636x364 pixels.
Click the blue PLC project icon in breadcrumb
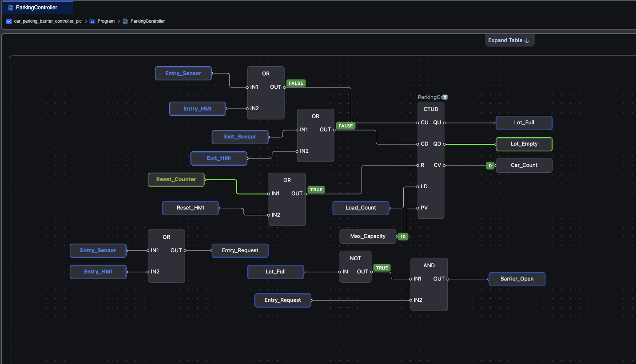click(x=9, y=21)
